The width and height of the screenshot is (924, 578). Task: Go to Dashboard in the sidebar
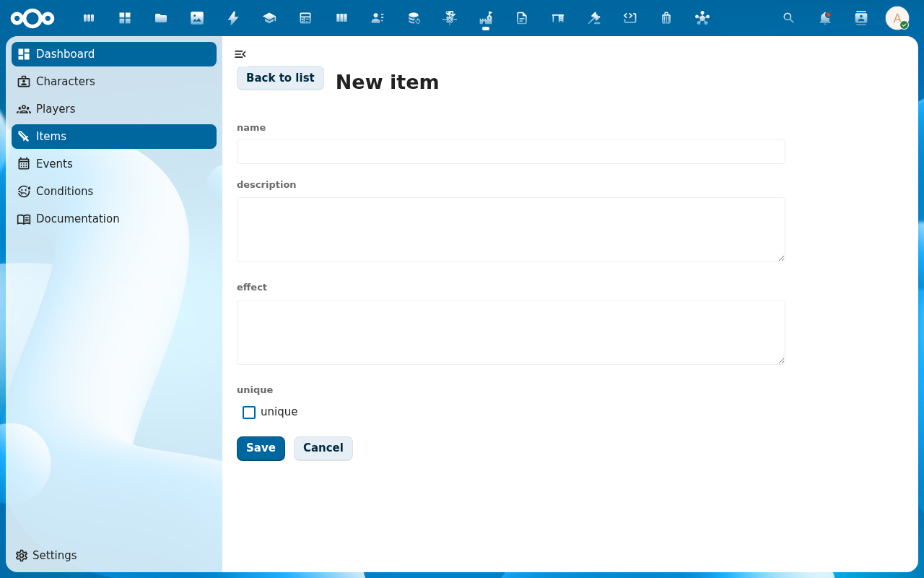click(x=114, y=54)
